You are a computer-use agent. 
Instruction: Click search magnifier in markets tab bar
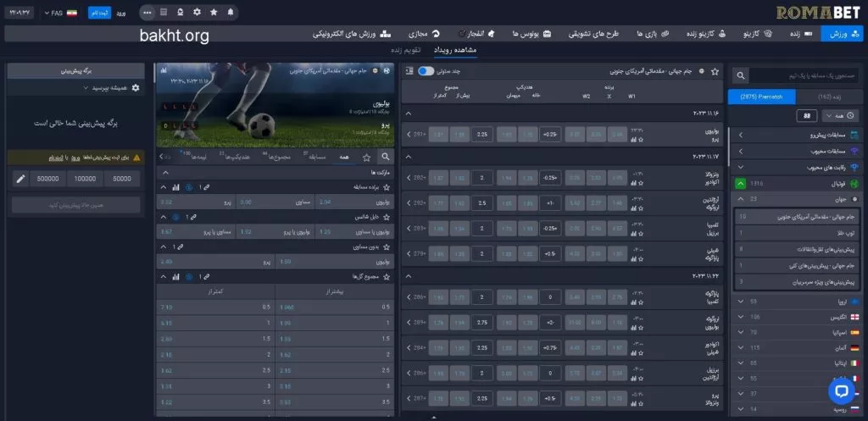[x=386, y=157]
